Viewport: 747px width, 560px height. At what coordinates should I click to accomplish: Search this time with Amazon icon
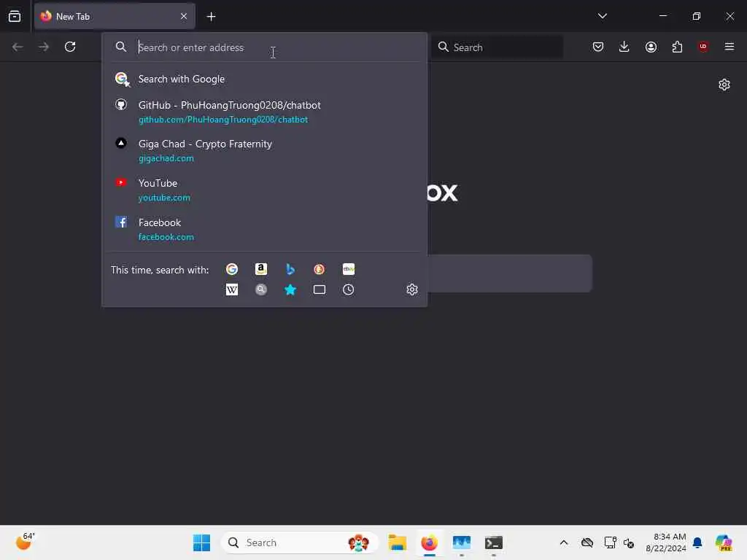[261, 269]
